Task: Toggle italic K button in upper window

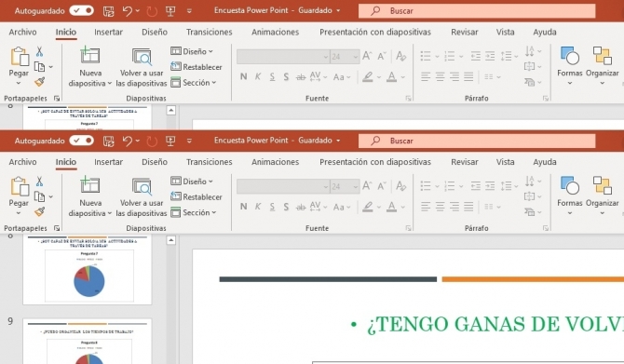Action: pyautogui.click(x=258, y=76)
